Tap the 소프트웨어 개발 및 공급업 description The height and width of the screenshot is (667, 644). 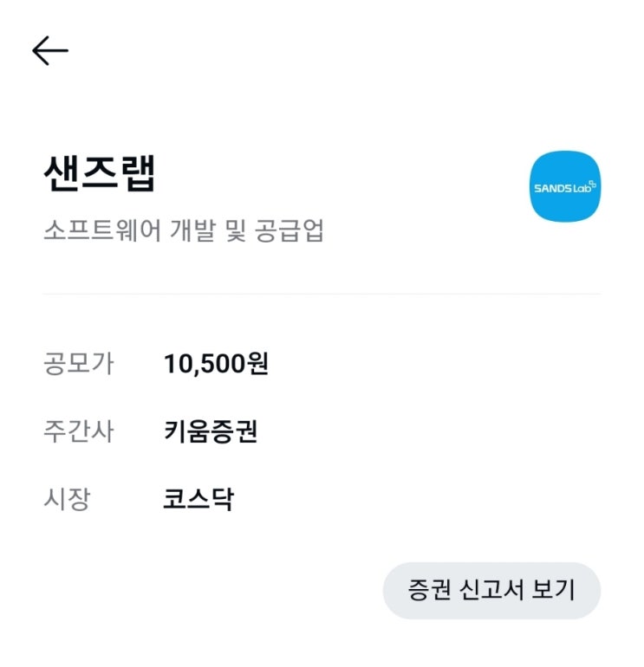click(x=184, y=230)
